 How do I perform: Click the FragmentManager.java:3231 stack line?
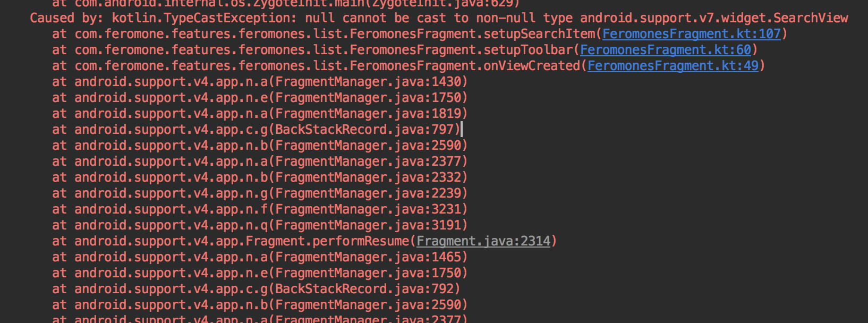pos(259,209)
